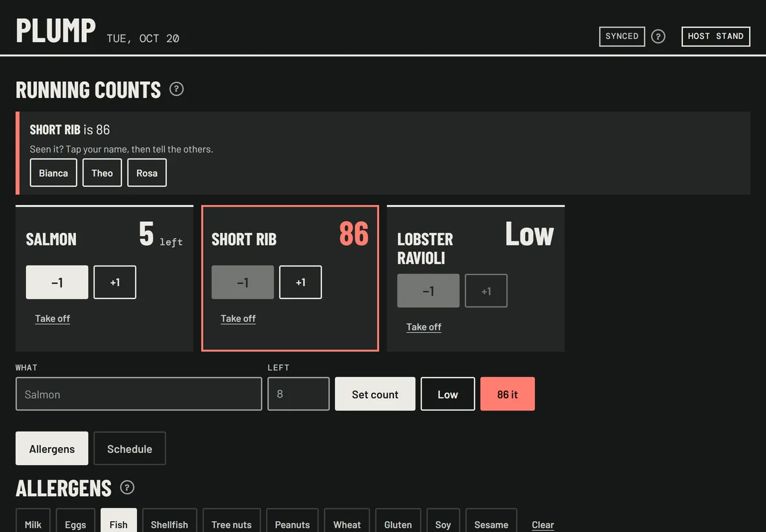
Task: Take Lobster Ravioli off the running counts
Action: 423,327
